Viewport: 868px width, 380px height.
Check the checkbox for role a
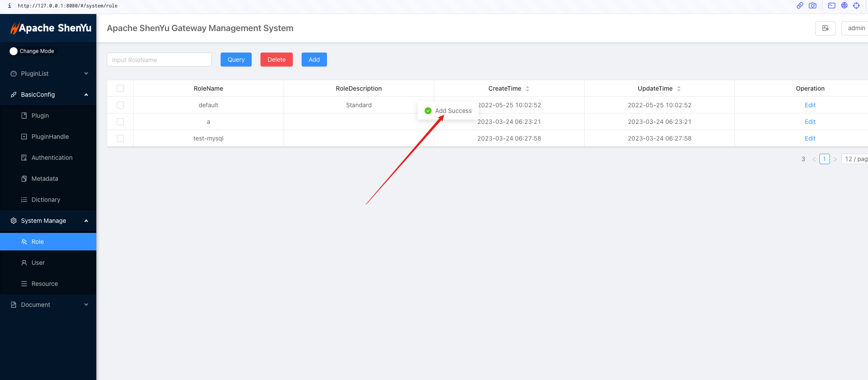coord(120,122)
